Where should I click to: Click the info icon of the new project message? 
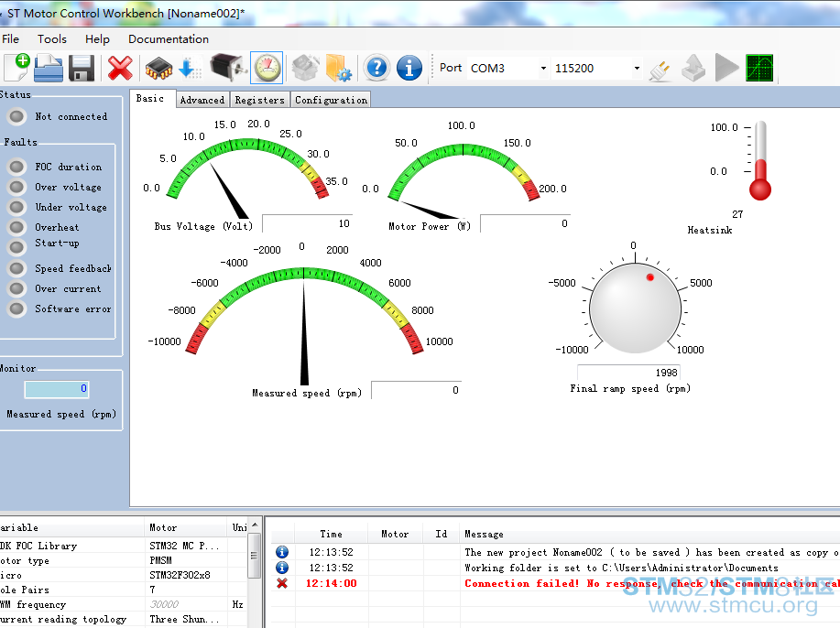282,552
